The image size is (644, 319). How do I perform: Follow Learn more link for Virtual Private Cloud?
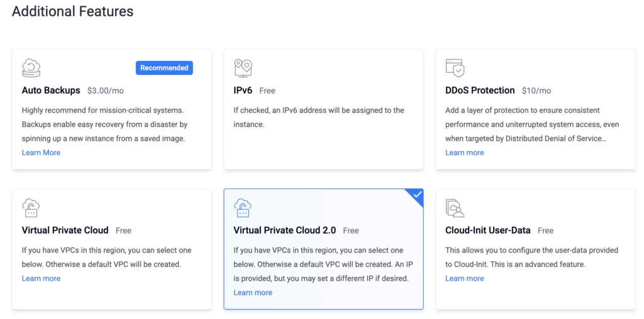pyautogui.click(x=41, y=278)
